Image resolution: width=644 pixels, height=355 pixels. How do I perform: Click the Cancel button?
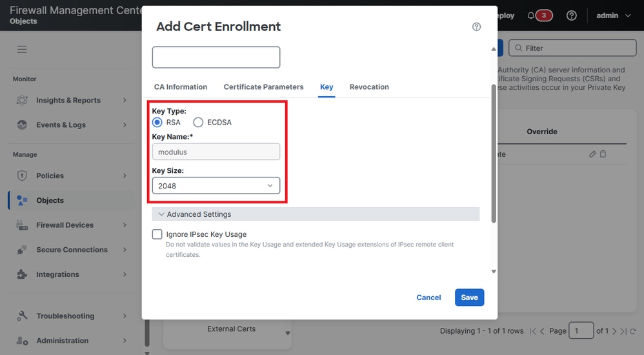coord(428,298)
